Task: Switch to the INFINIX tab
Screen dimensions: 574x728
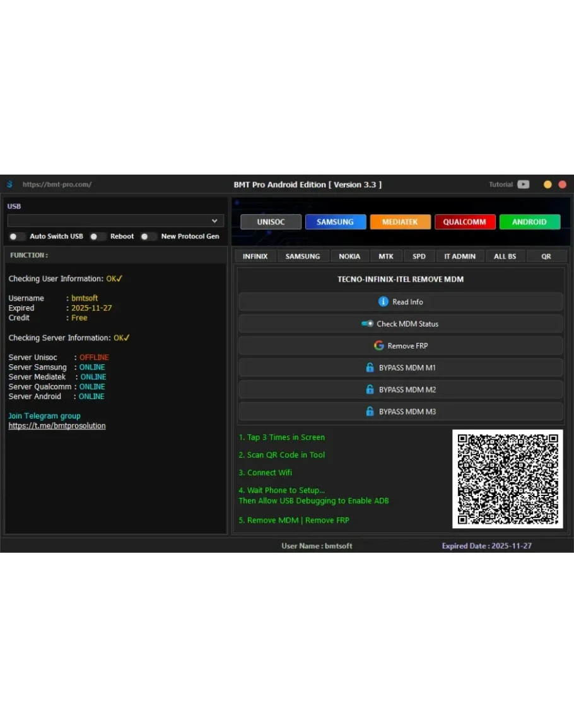Action: (255, 257)
